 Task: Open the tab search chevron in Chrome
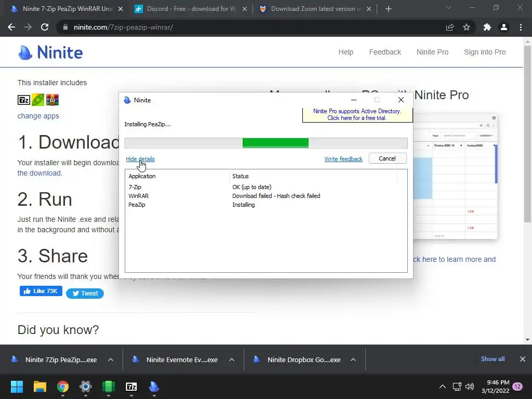coord(448,7)
